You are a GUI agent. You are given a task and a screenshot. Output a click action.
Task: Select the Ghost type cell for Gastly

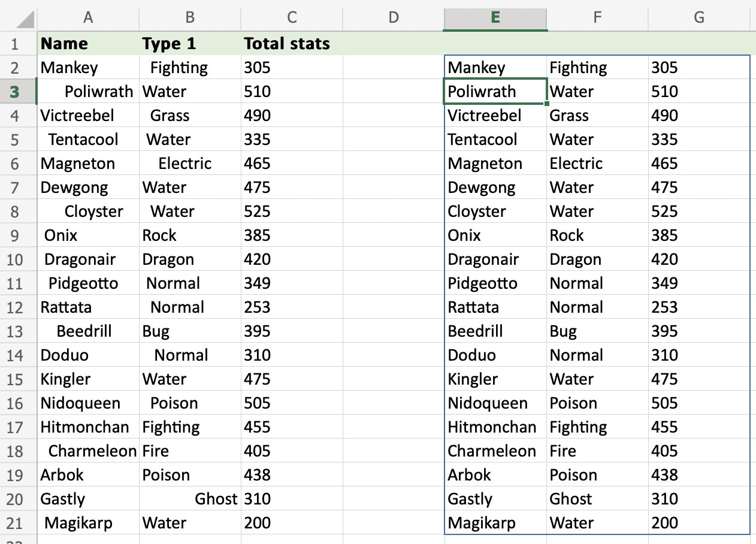point(189,498)
